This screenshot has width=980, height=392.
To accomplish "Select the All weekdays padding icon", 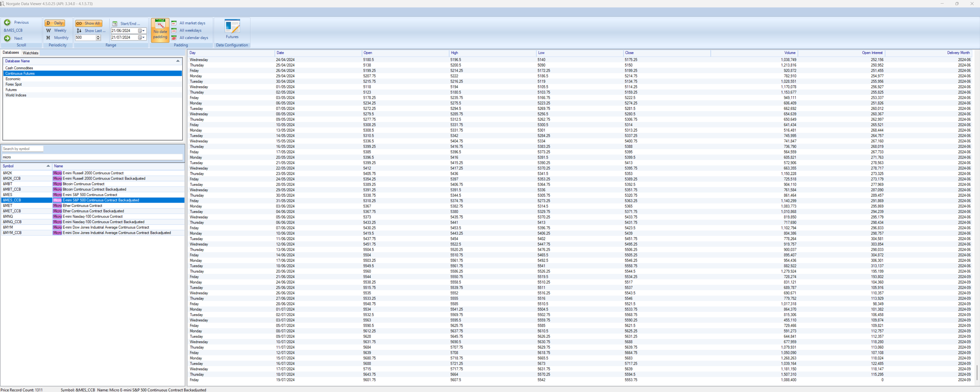I will pyautogui.click(x=174, y=30).
